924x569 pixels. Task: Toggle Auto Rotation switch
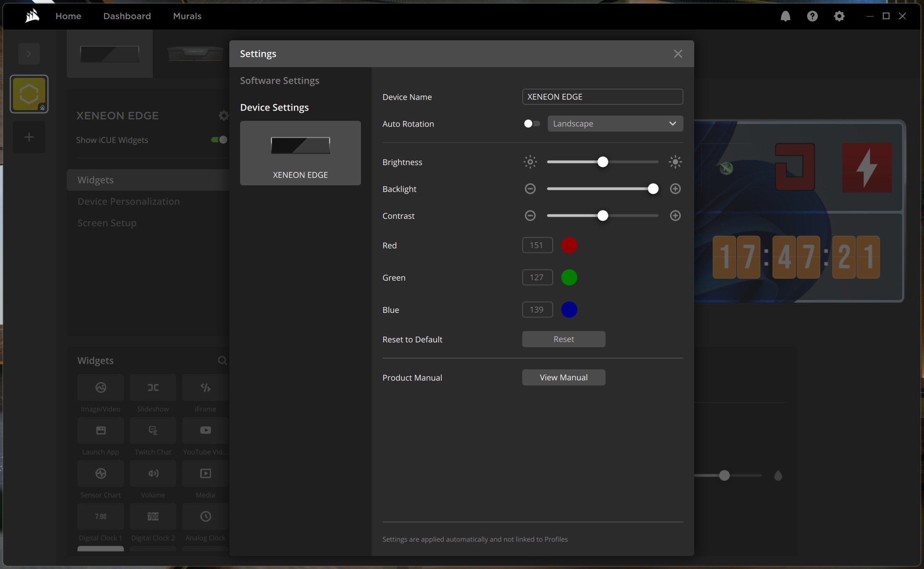(532, 124)
